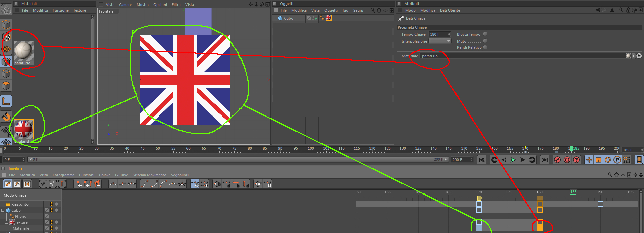This screenshot has height=233, width=644.
Task: Click the 0 F start frame stepper
Action: click(23, 160)
